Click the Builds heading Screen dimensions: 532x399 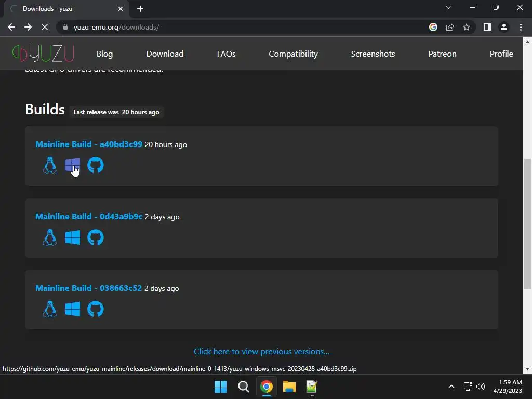45,110
